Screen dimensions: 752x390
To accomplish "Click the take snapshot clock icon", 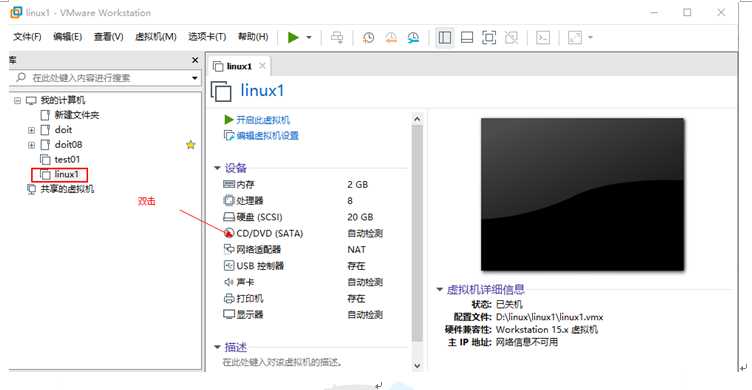I will (x=368, y=37).
